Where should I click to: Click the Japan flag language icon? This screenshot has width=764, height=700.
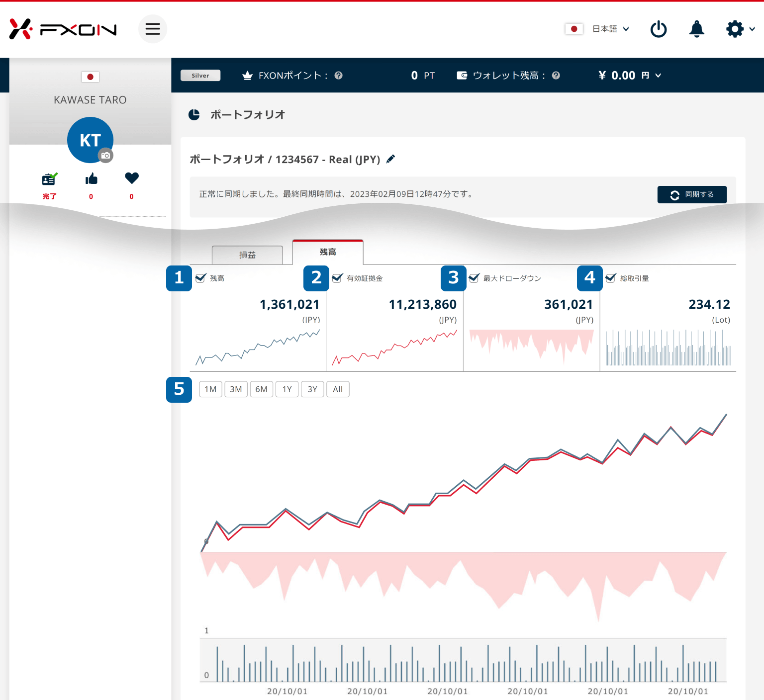pyautogui.click(x=574, y=29)
